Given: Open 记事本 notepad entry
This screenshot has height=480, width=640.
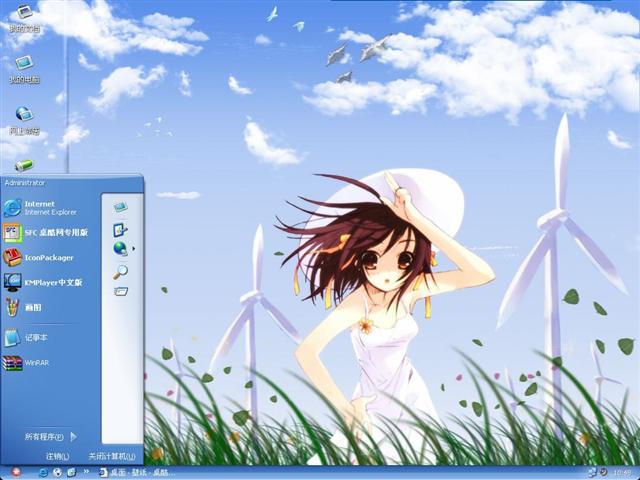Looking at the screenshot, I should pyautogui.click(x=51, y=338).
